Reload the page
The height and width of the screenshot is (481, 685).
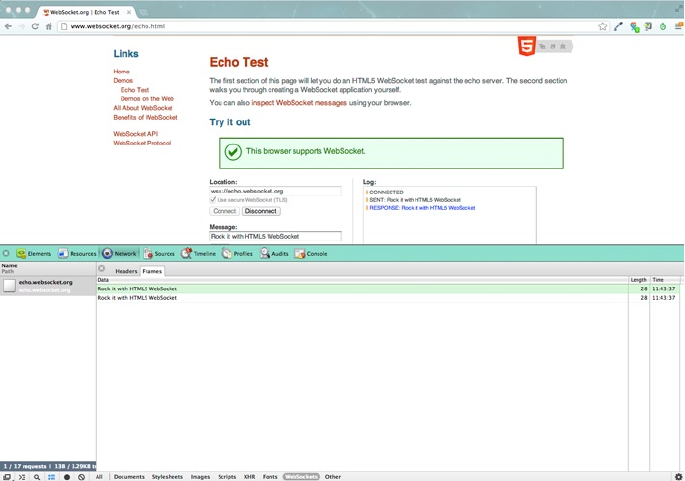pos(35,26)
